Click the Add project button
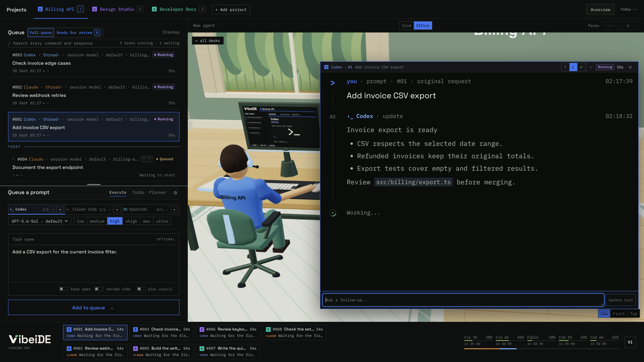644x362 pixels. tap(231, 9)
